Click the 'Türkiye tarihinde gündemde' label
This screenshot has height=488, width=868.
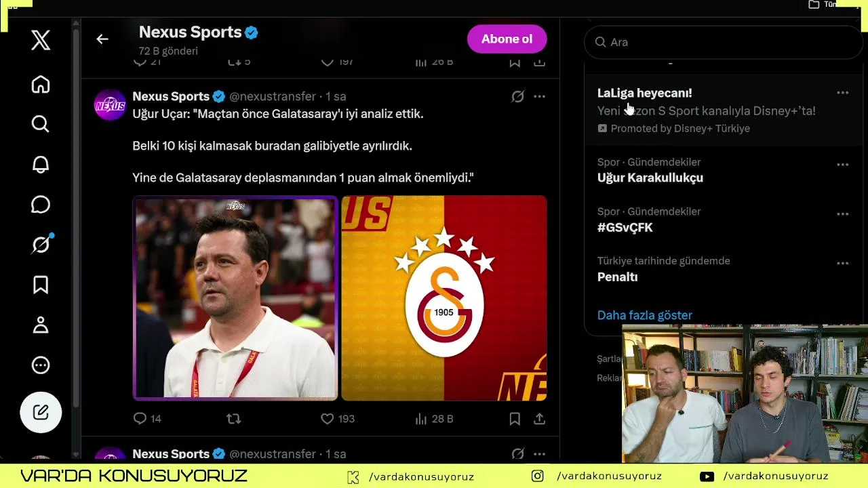(x=663, y=261)
